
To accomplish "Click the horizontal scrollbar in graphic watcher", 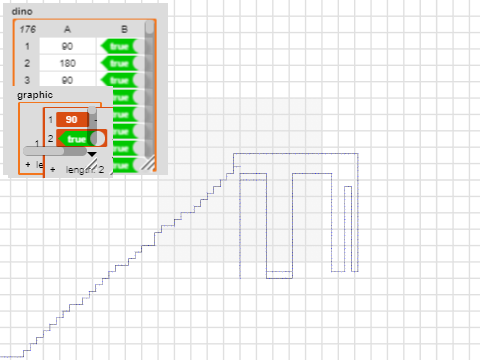I will point(55,152).
